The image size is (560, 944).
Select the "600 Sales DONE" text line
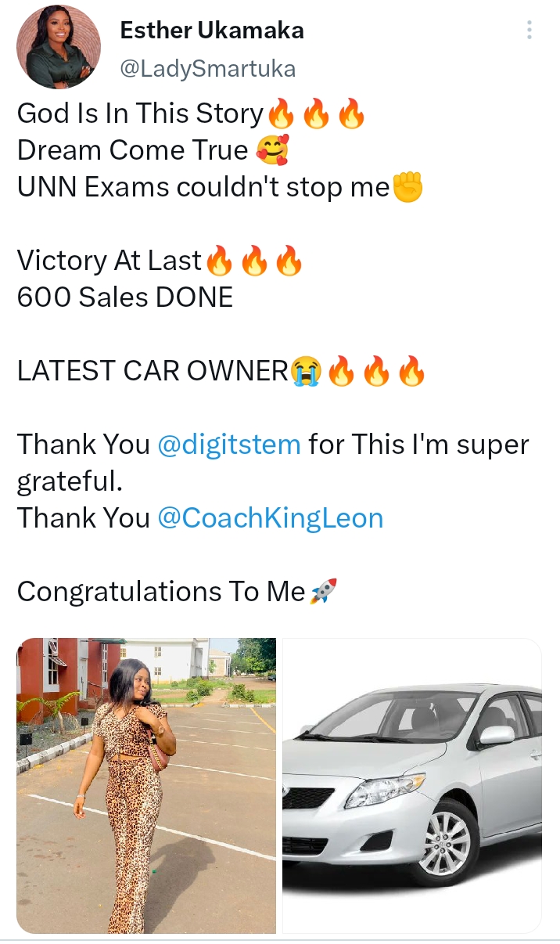click(x=125, y=297)
